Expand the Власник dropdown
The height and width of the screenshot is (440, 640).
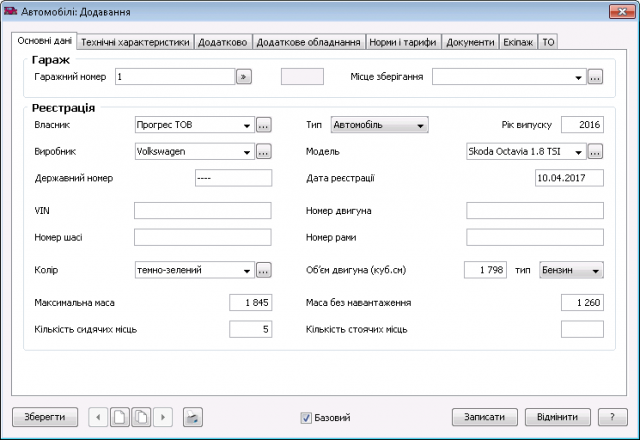(x=246, y=125)
